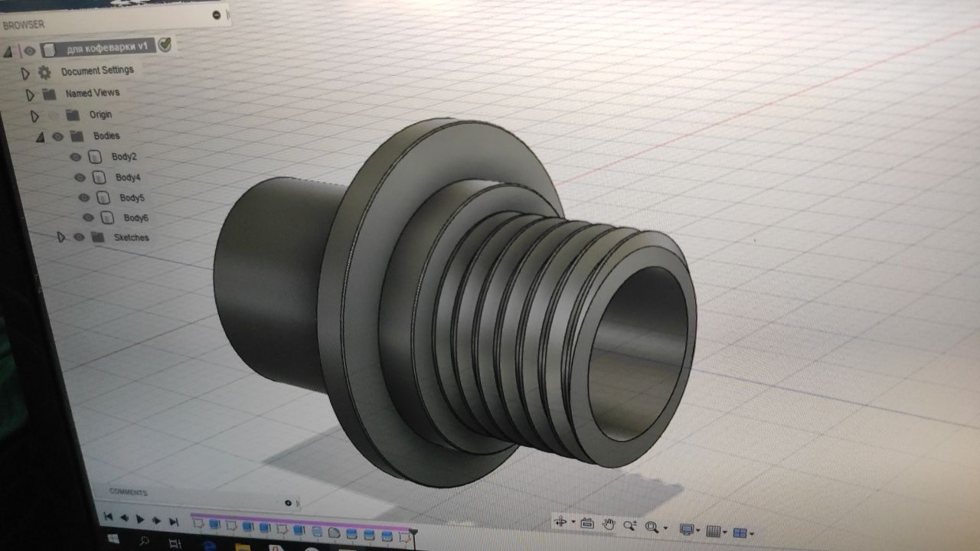Click the green checkmark beside document name
The image size is (980, 551).
click(165, 44)
